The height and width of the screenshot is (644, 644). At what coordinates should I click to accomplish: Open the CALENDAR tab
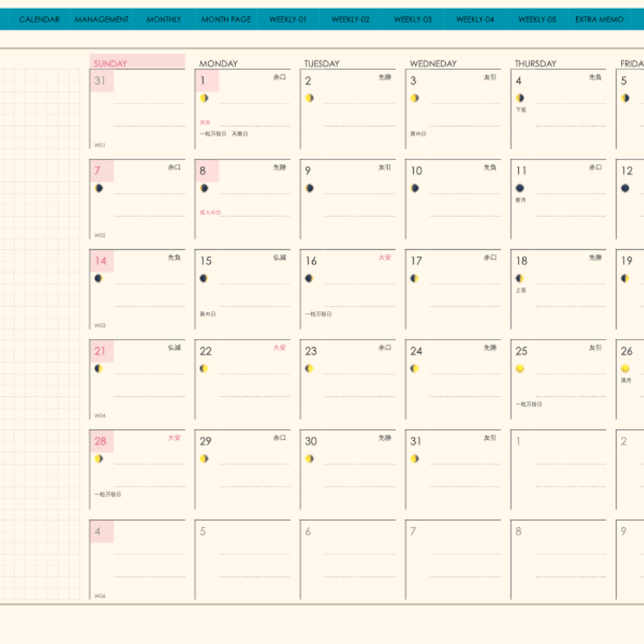pyautogui.click(x=39, y=20)
